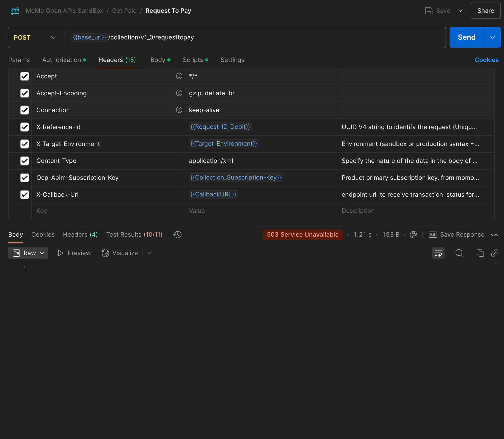Click Save Response button
504x439 pixels.
(457, 235)
